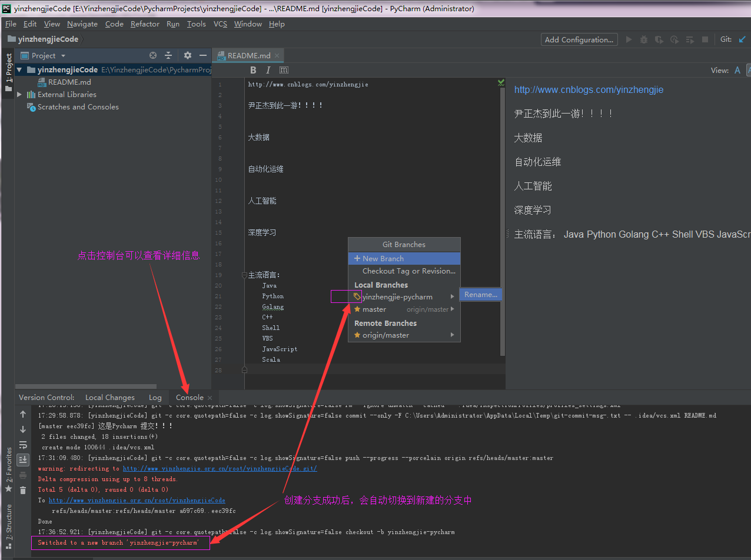
Task: Close the README.md editor tab
Action: tap(277, 56)
